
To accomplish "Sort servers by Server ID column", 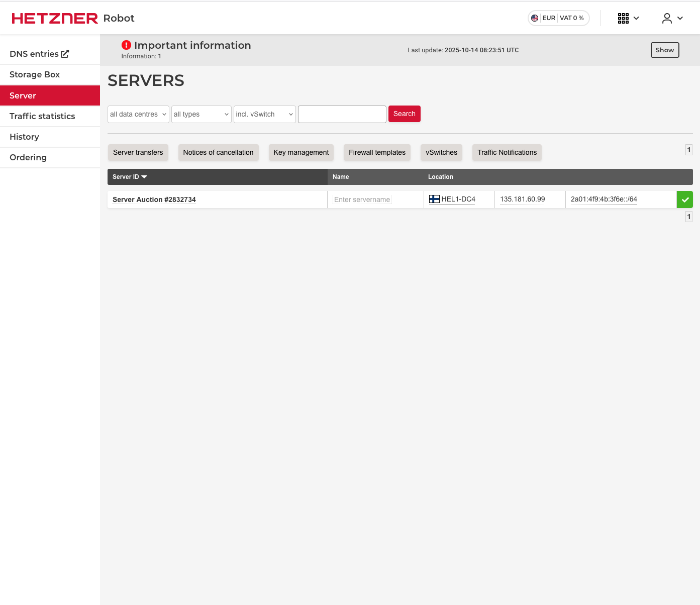I will [x=129, y=177].
